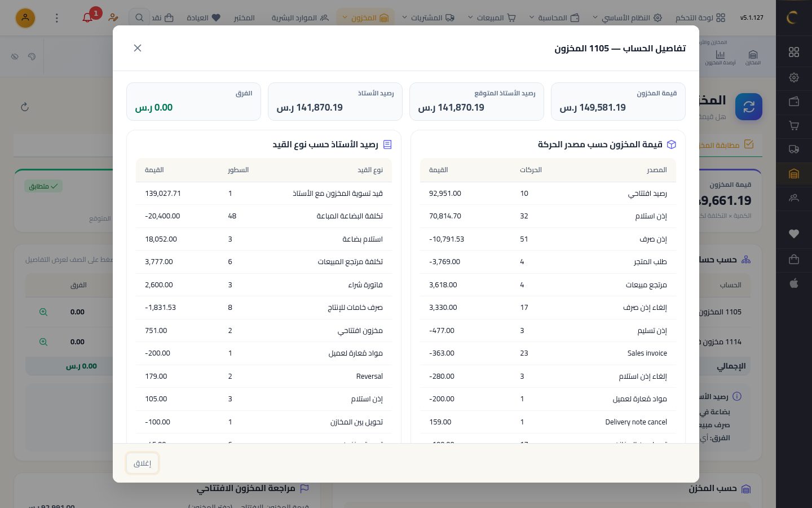This screenshot has width=812, height=508.
Task: Click the أرصدة المخزون toolbar item
Action: point(720,58)
